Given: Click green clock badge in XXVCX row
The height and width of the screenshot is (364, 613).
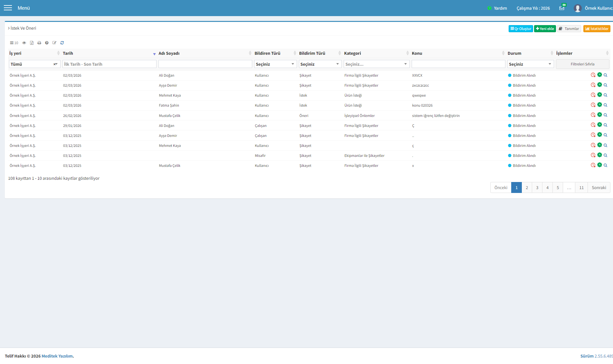Looking at the screenshot, I should (599, 75).
